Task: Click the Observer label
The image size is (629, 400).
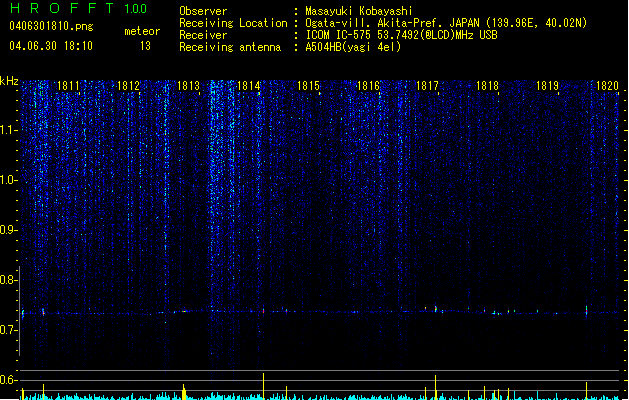Action: tap(203, 11)
